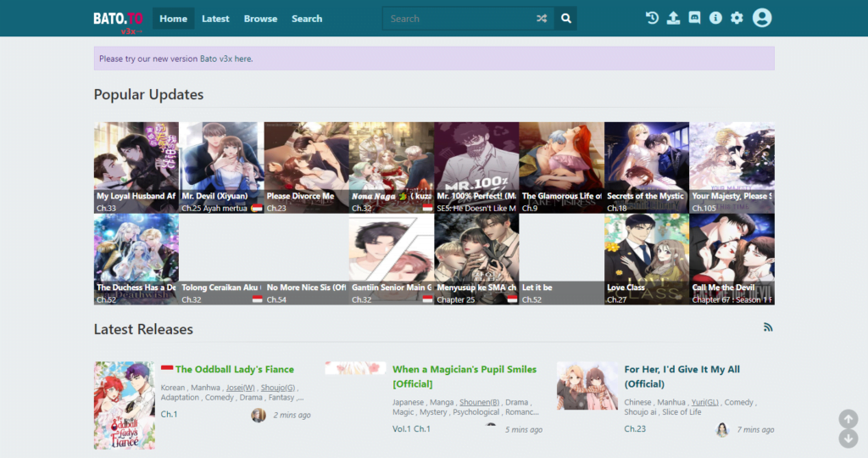
Task: Click the Let it be title
Action: click(537, 288)
